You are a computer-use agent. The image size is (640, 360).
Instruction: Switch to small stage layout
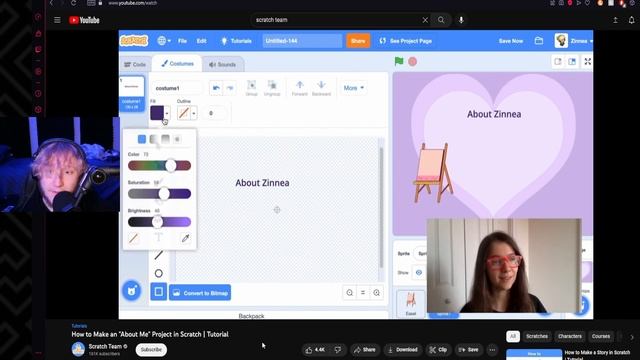(558, 62)
